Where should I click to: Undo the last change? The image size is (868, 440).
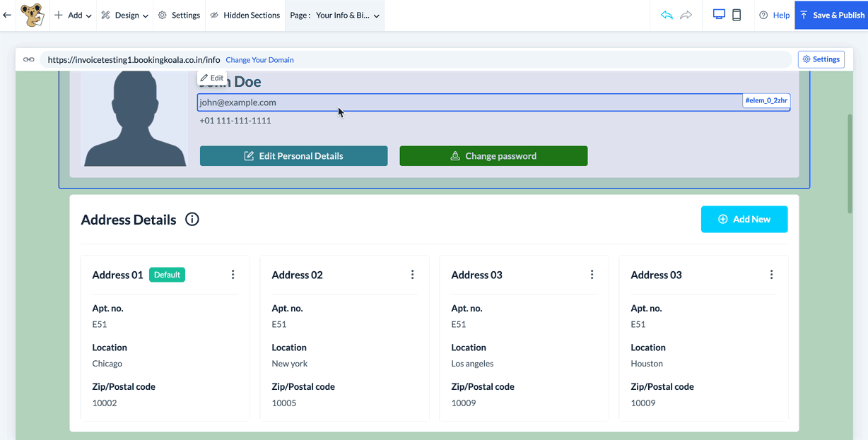click(667, 15)
